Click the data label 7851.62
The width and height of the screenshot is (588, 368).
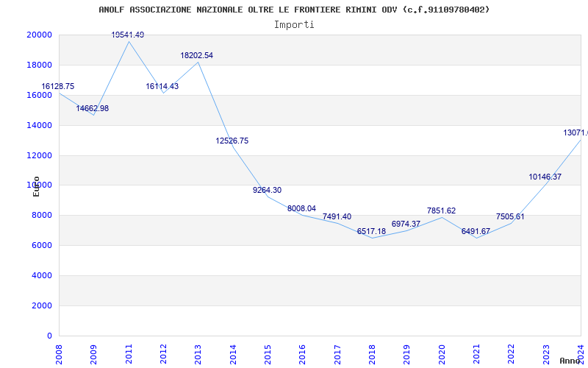[x=441, y=210]
